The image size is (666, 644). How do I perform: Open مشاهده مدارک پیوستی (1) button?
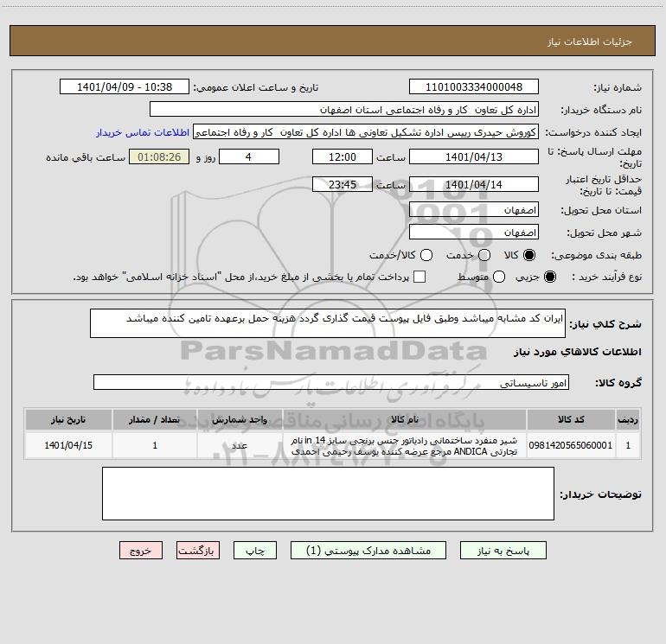(368, 551)
